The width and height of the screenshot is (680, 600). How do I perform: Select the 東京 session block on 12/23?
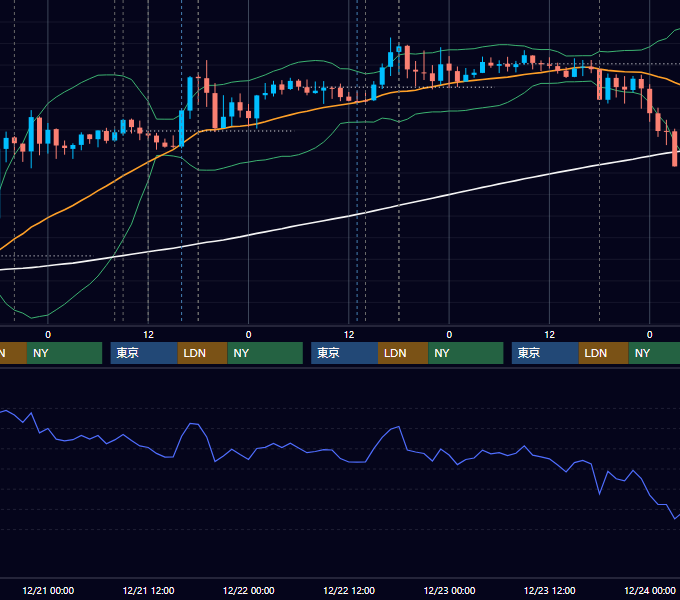pos(546,353)
